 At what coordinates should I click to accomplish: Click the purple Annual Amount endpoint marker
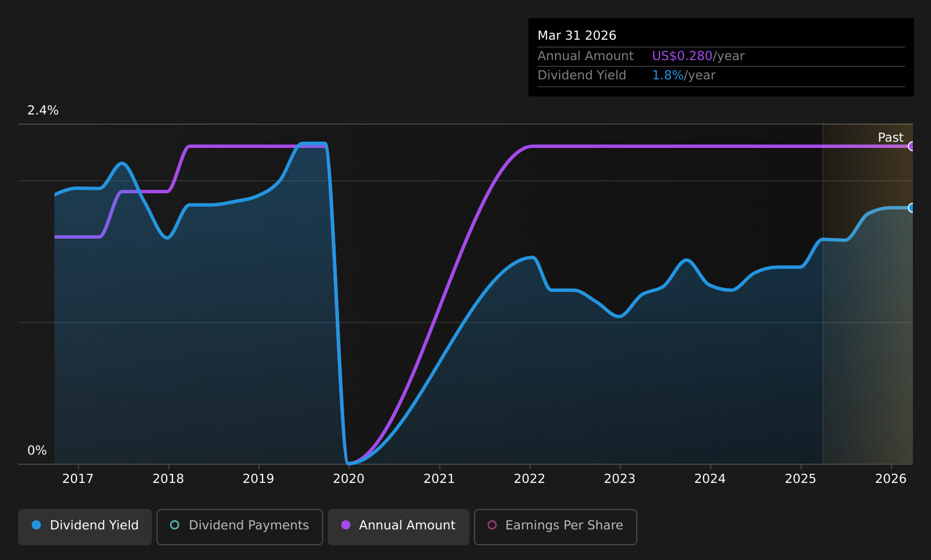pyautogui.click(x=911, y=146)
